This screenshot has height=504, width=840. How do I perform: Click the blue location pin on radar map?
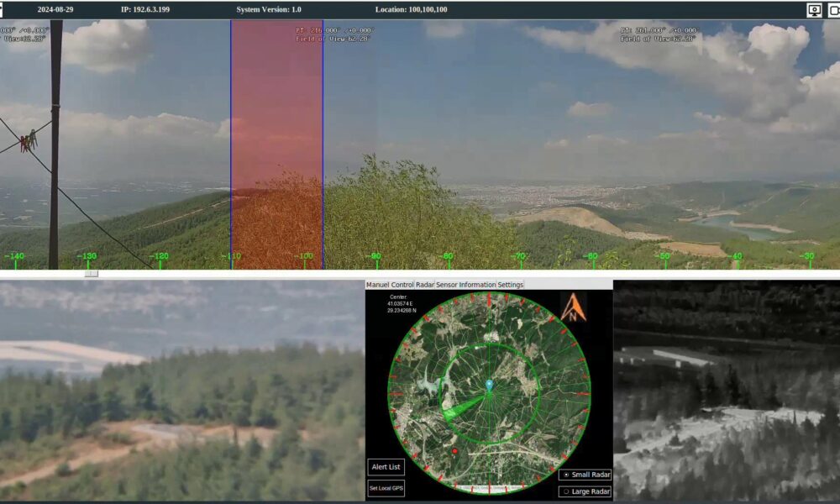489,386
